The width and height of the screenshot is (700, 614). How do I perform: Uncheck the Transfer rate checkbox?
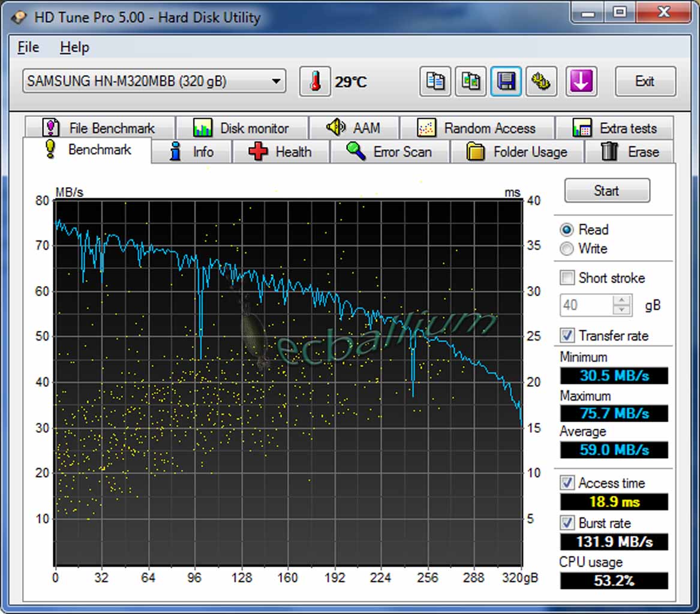point(567,335)
